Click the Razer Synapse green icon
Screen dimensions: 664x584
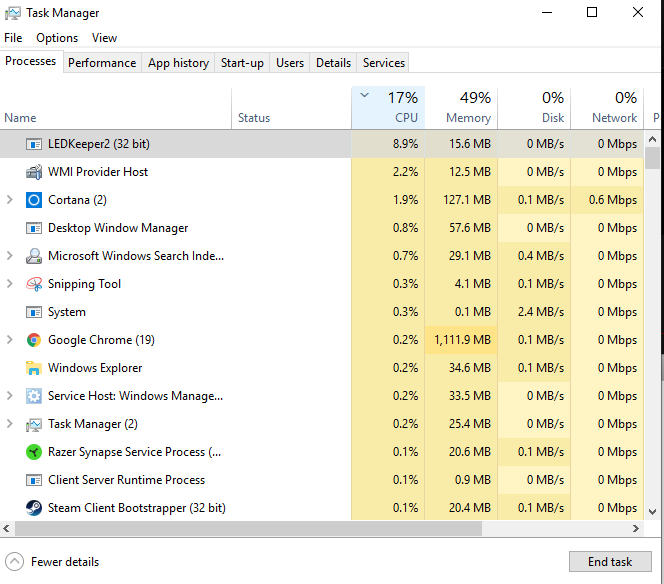coord(34,452)
